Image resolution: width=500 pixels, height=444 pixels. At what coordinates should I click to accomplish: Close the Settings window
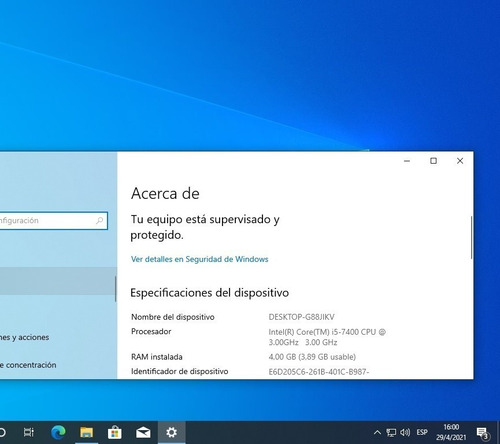[x=460, y=161]
